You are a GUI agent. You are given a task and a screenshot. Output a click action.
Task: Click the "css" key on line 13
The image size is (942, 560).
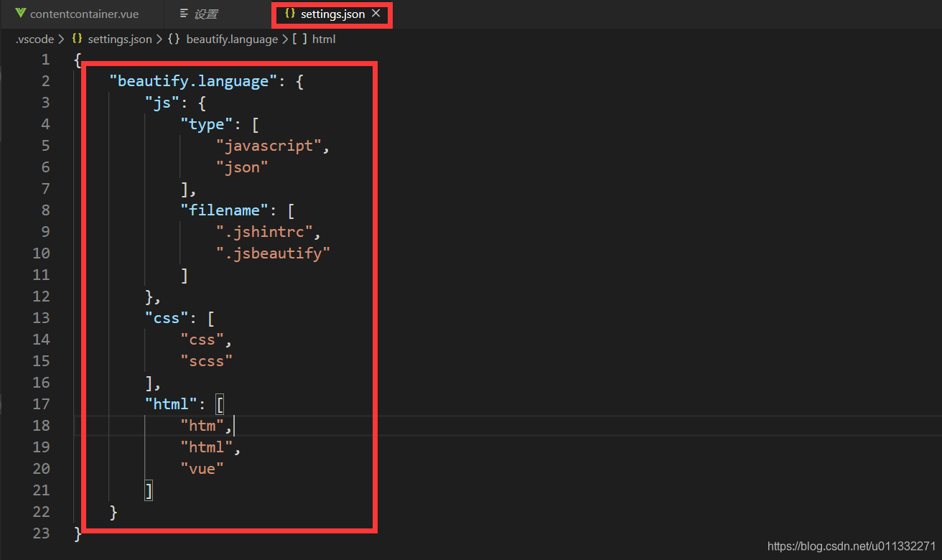[x=167, y=318]
